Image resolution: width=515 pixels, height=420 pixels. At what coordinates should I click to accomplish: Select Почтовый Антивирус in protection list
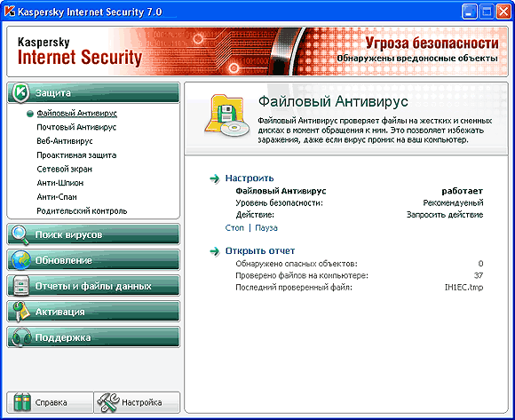coord(76,127)
